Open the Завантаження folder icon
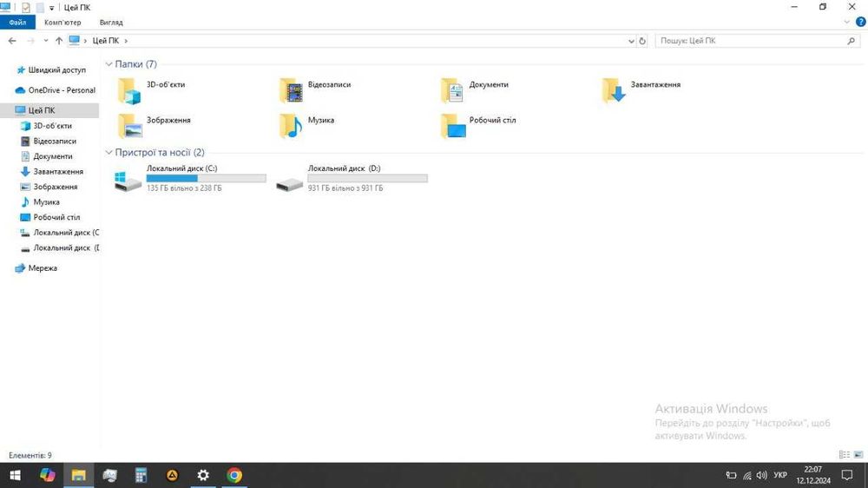 [x=614, y=91]
